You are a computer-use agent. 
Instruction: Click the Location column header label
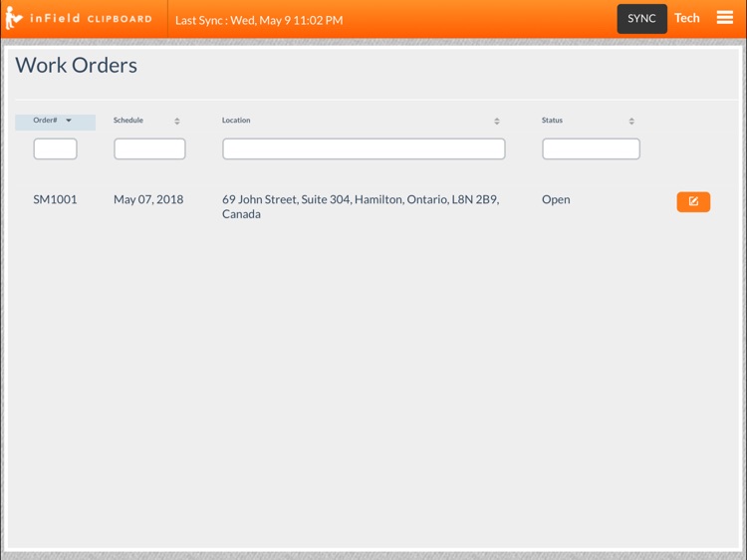point(236,121)
